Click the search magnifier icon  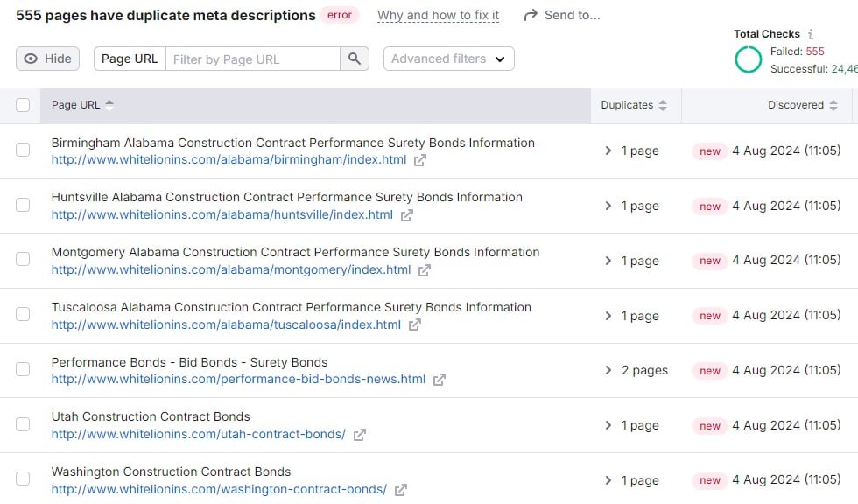point(354,59)
